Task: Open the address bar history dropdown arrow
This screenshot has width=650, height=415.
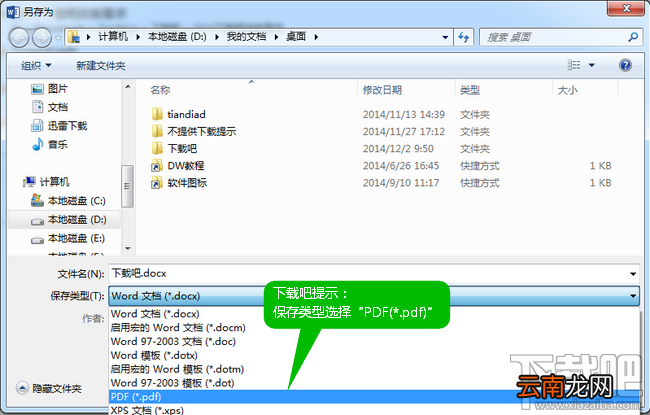Action: click(x=445, y=37)
